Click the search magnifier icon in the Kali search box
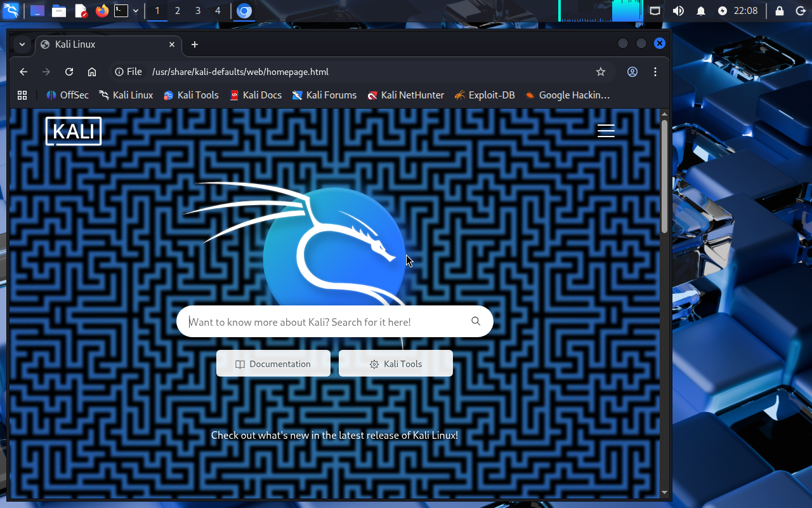The width and height of the screenshot is (812, 508). pos(476,321)
